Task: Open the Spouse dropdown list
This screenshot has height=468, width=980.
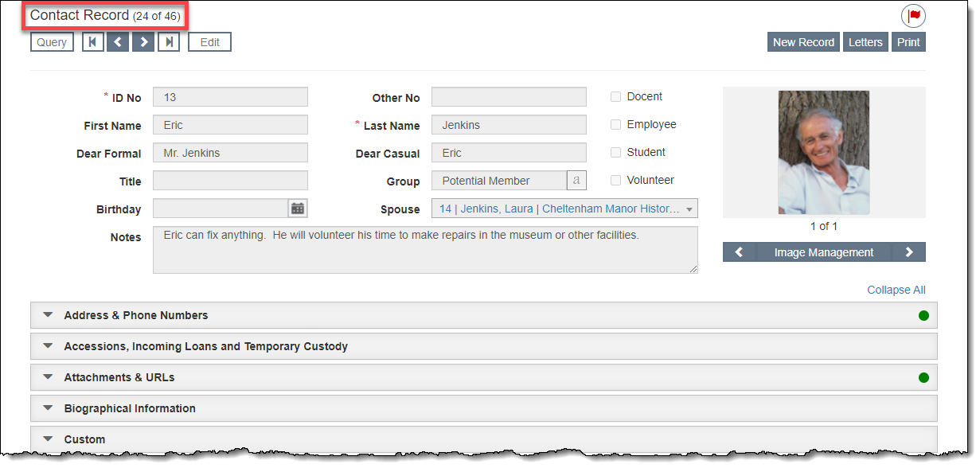Action: pyautogui.click(x=689, y=209)
